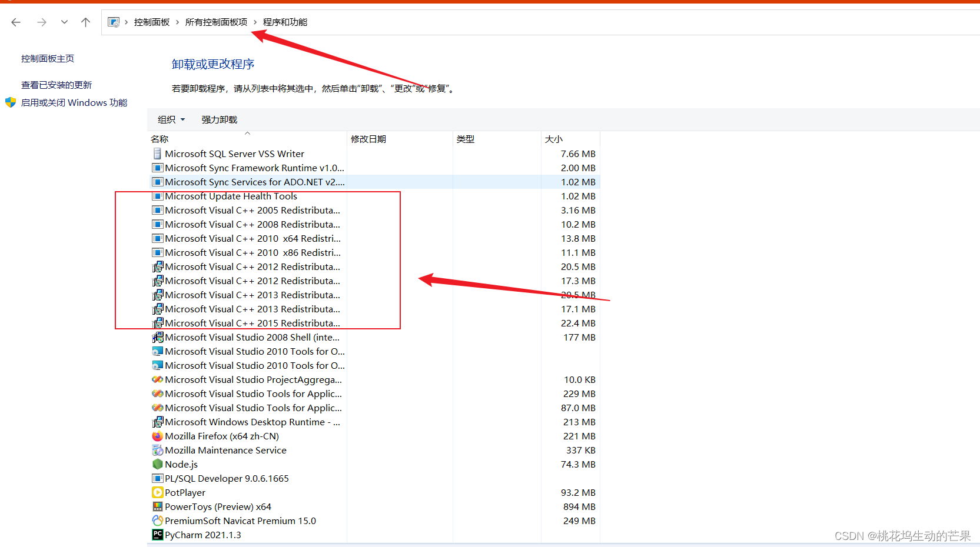Select Visual C++ 2015 Redistributable icon
Image resolution: width=980 pixels, height=547 pixels.
coord(157,323)
